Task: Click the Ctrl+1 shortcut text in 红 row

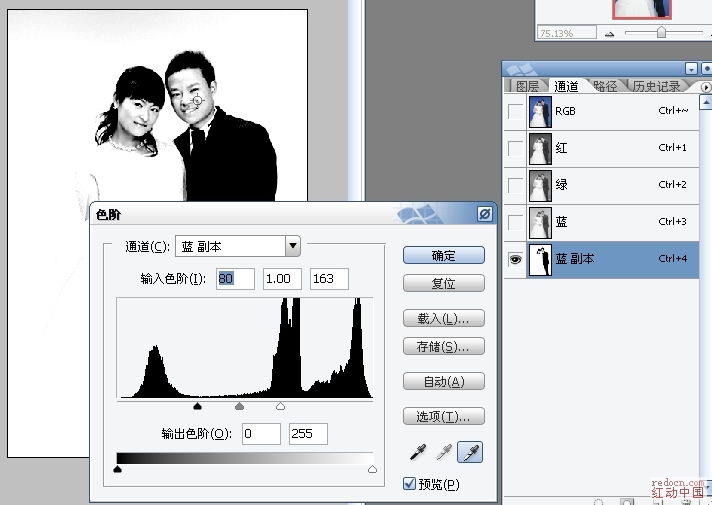Action: (672, 148)
